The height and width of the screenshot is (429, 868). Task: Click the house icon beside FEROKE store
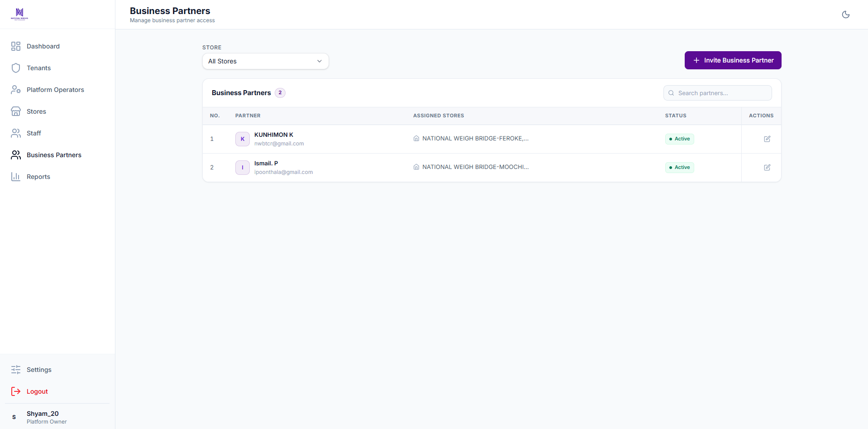pos(416,139)
